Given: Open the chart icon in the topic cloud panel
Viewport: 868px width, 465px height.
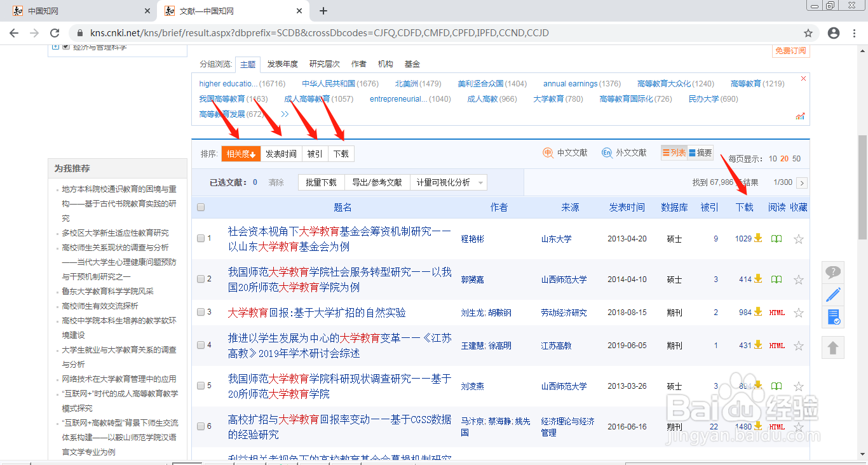Looking at the screenshot, I should pos(800,116).
